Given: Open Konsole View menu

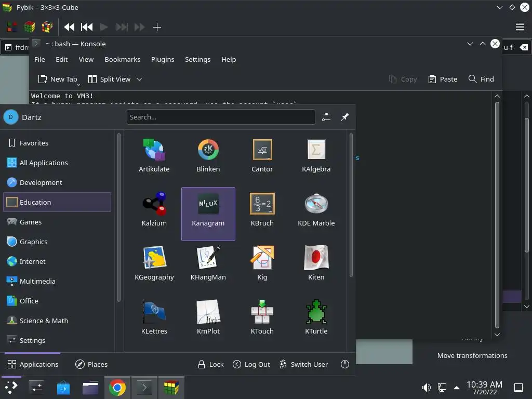Looking at the screenshot, I should click(x=86, y=59).
